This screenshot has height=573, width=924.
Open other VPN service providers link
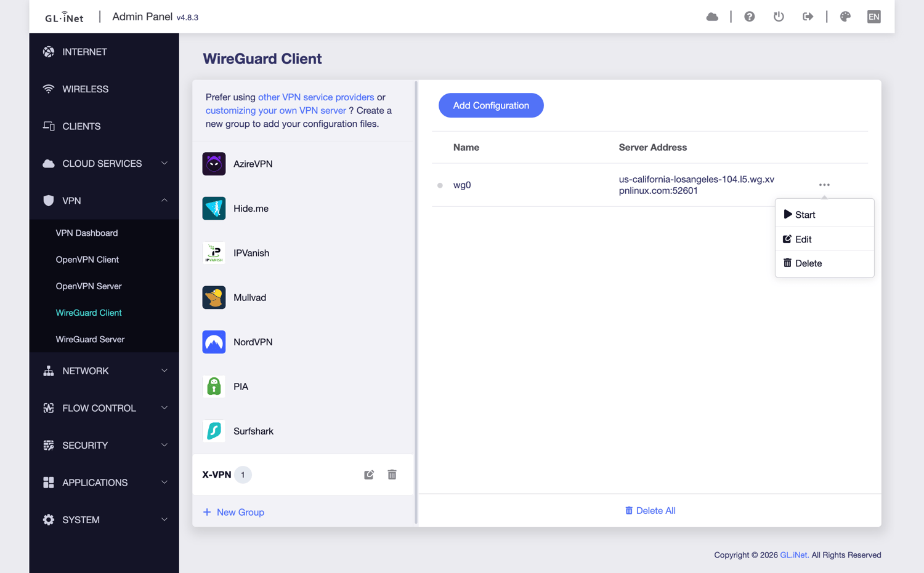click(316, 97)
